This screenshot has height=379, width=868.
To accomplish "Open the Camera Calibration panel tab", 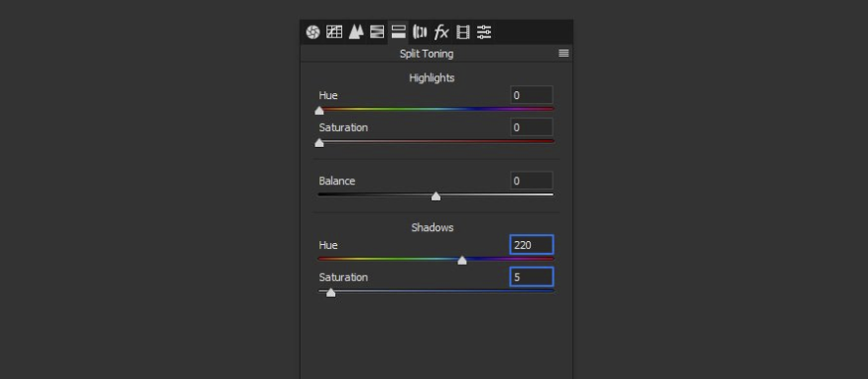I will [x=463, y=32].
